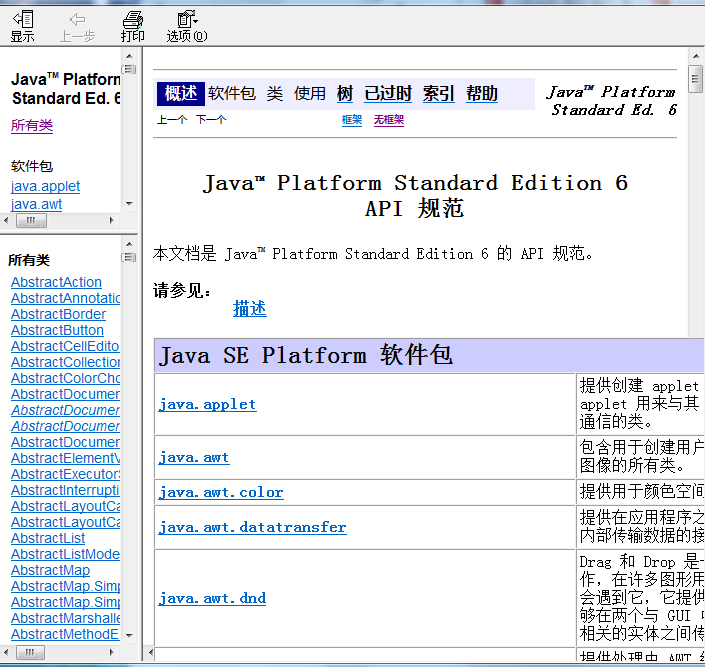
Task: Open the AbstractMap class link
Action: [x=50, y=570]
